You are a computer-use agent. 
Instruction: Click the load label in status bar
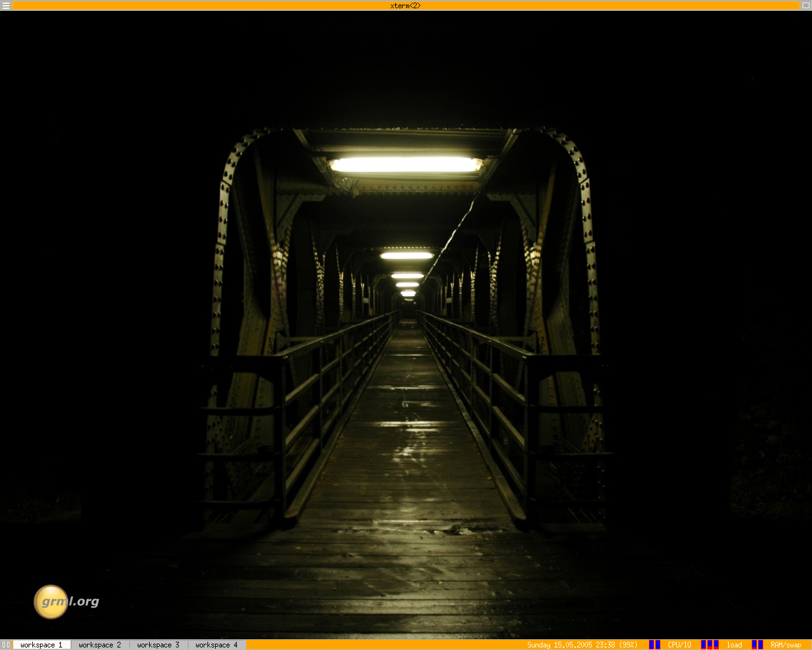(735, 645)
